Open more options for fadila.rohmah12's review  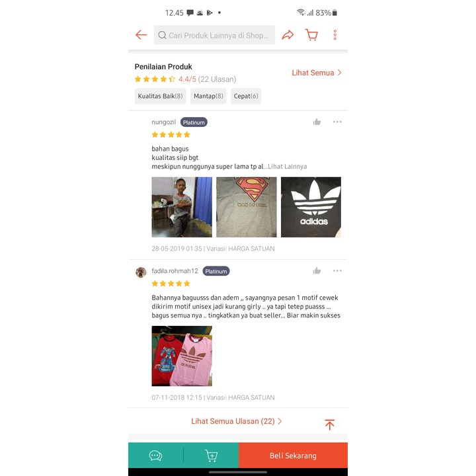337,271
